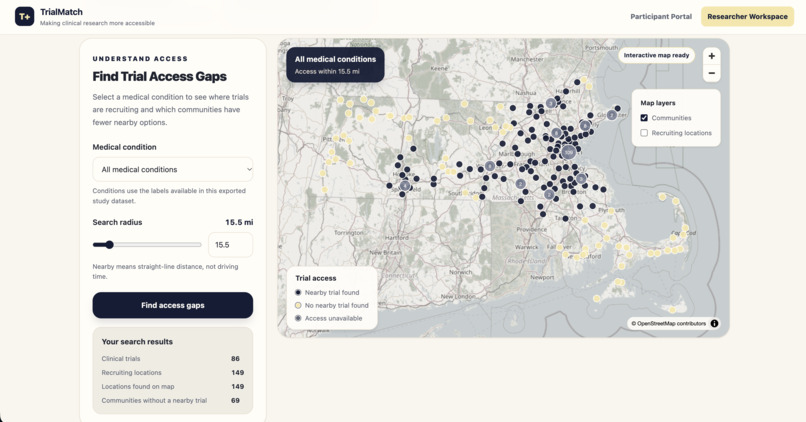This screenshot has width=806, height=422.
Task: Select Communities without a nearby trial row
Action: 171,400
